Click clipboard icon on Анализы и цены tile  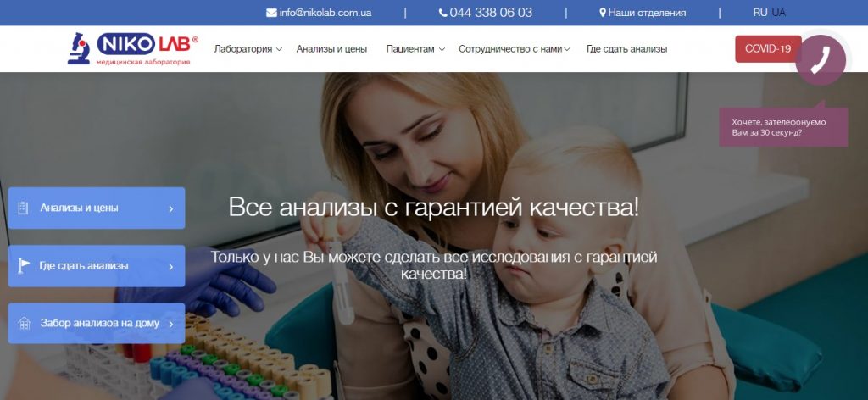click(23, 208)
